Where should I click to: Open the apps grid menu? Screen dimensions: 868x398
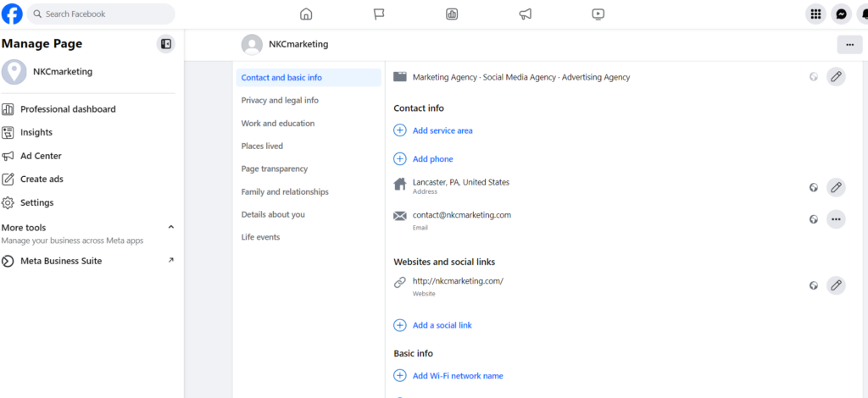(815, 14)
